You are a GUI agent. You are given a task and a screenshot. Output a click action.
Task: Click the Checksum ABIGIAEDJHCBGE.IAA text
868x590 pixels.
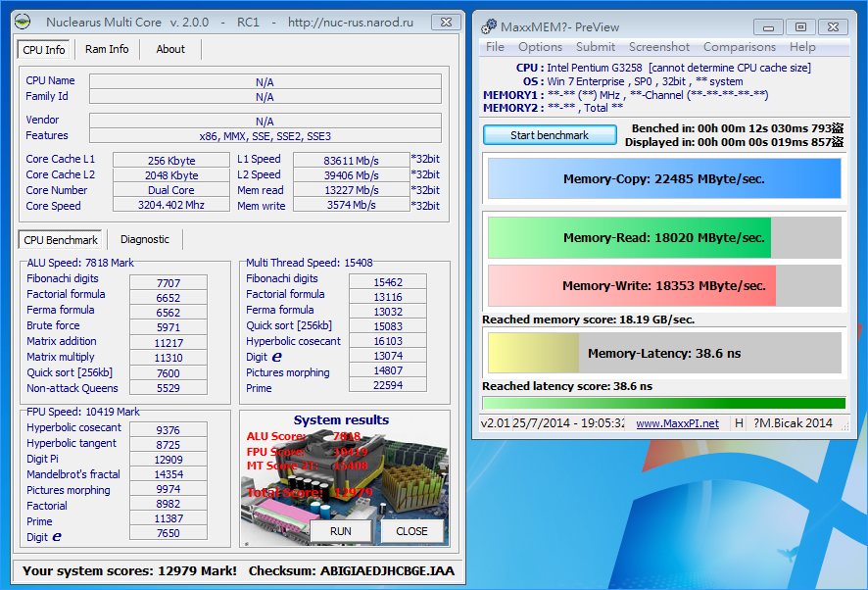(352, 571)
